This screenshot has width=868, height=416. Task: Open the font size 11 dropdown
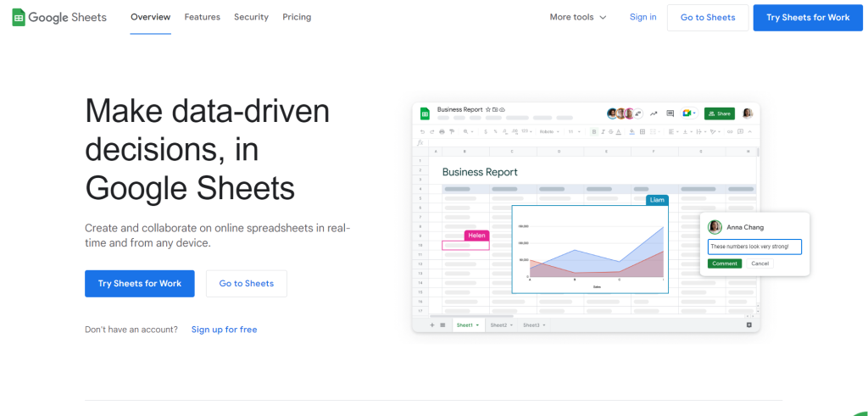[575, 131]
